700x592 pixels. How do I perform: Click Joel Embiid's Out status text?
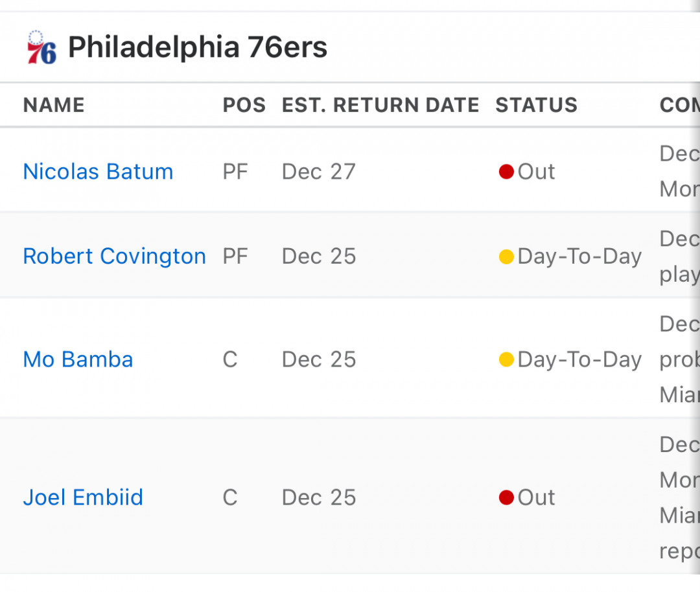(x=536, y=497)
